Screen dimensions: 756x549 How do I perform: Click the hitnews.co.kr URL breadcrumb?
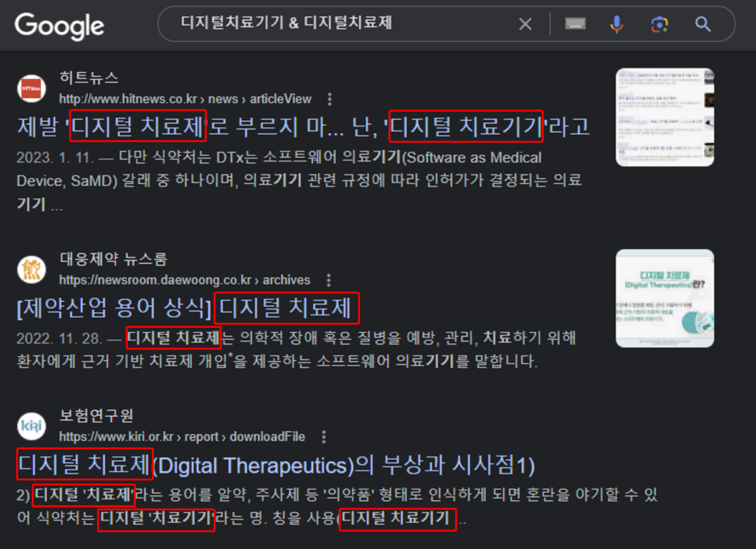click(186, 99)
